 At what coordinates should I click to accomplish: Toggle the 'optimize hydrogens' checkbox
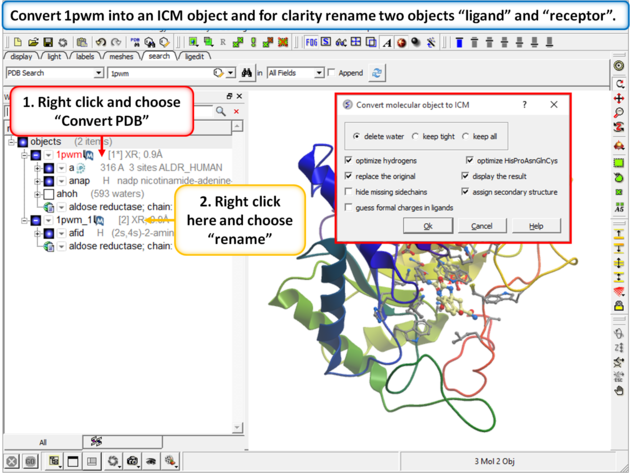(x=348, y=160)
